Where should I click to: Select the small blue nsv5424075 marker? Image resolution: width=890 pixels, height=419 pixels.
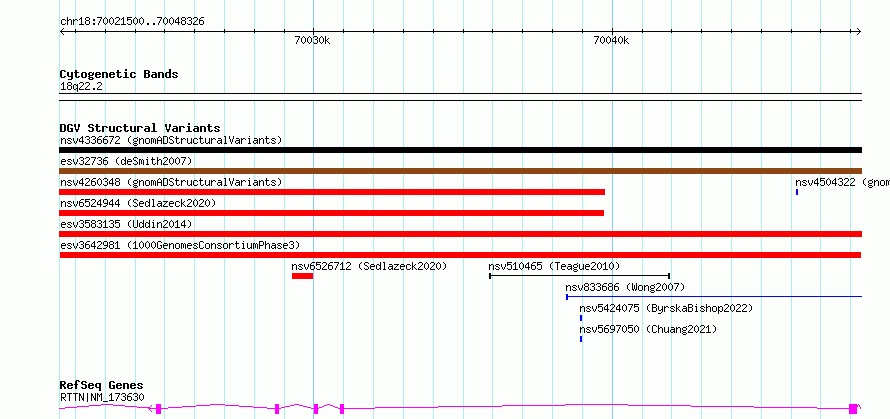[581, 318]
